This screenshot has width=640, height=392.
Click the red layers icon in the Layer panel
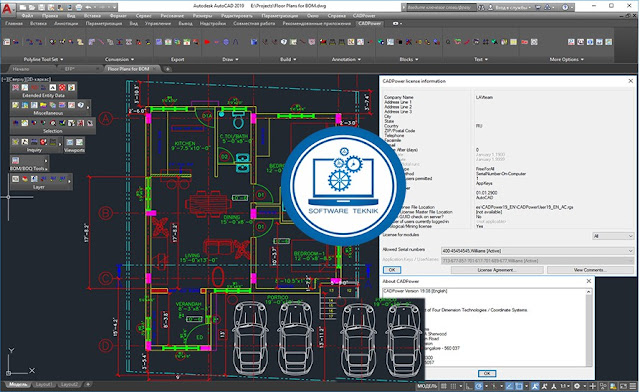(25, 179)
